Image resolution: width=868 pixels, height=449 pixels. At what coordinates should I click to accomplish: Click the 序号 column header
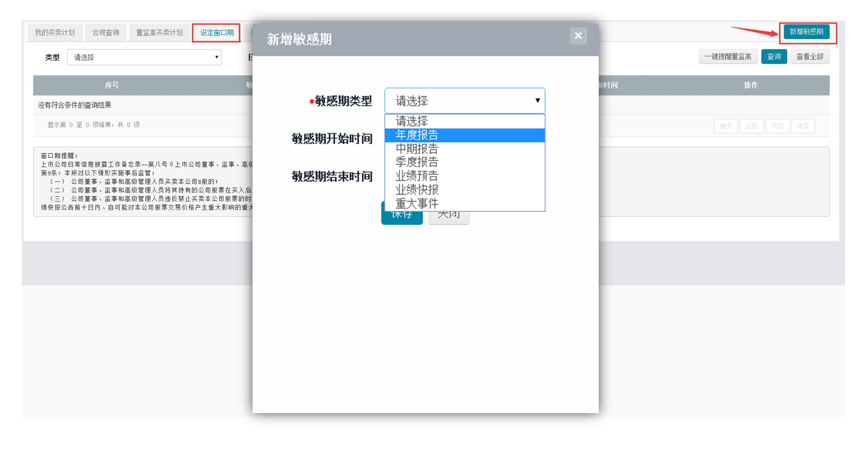coord(112,86)
